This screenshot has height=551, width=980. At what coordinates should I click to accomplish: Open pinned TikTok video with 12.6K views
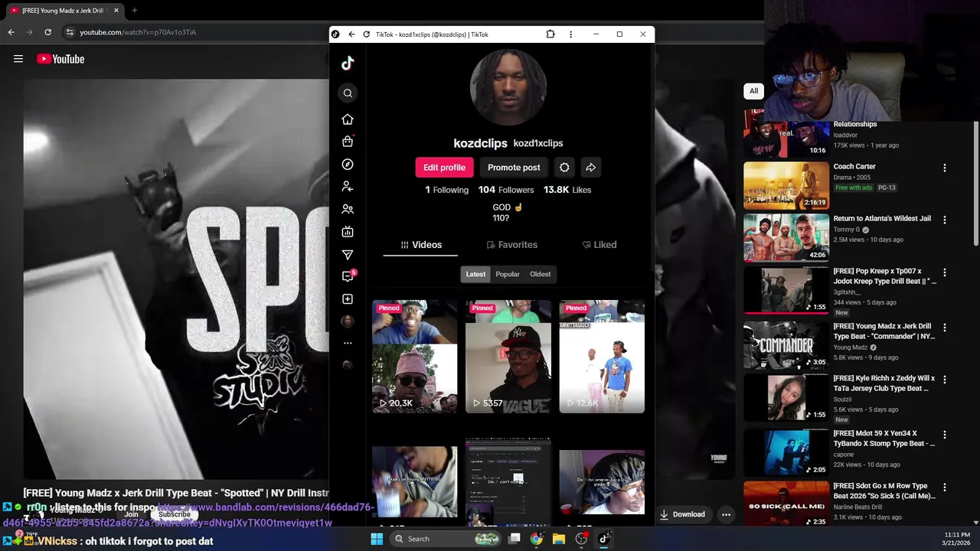tap(602, 357)
